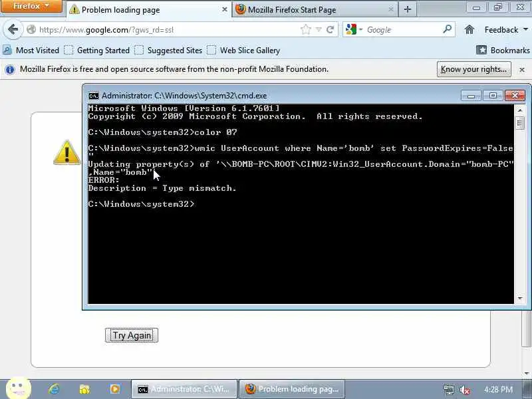Image resolution: width=532 pixels, height=399 pixels.
Task: Click the globe site identity icon
Action: point(31,29)
